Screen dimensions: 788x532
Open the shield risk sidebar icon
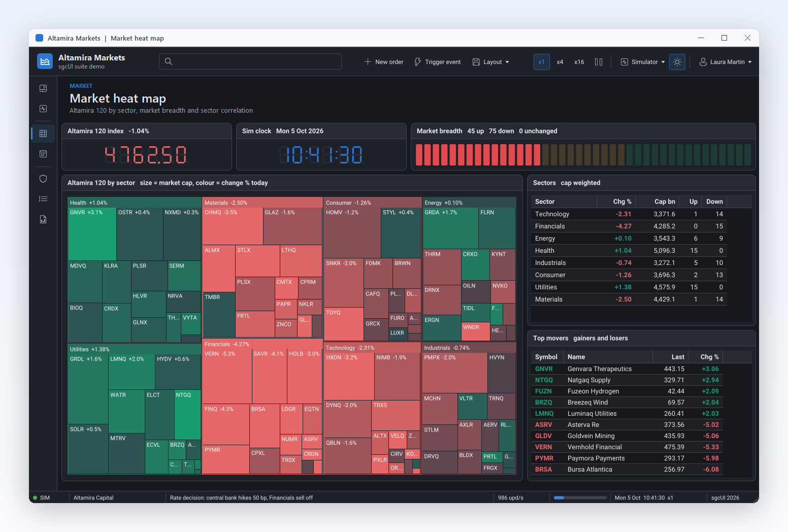point(43,179)
